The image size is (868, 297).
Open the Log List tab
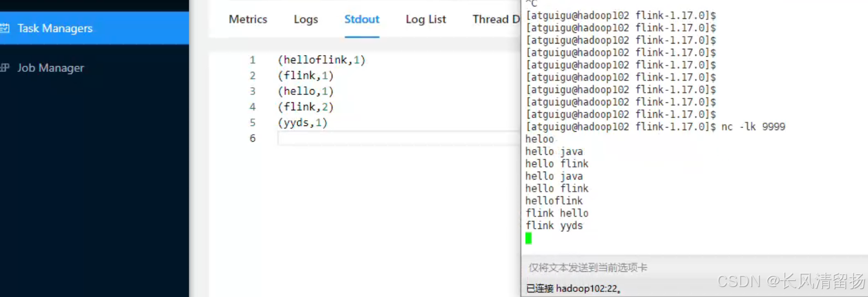pyautogui.click(x=426, y=19)
